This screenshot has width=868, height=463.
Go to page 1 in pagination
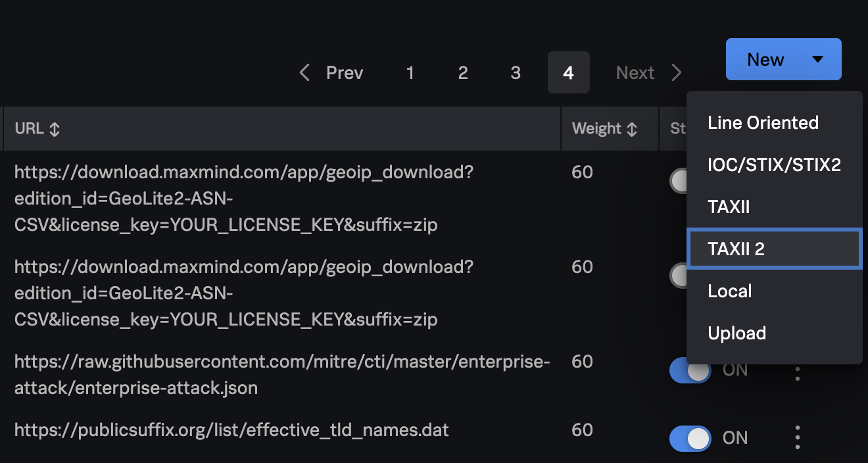pyautogui.click(x=410, y=72)
